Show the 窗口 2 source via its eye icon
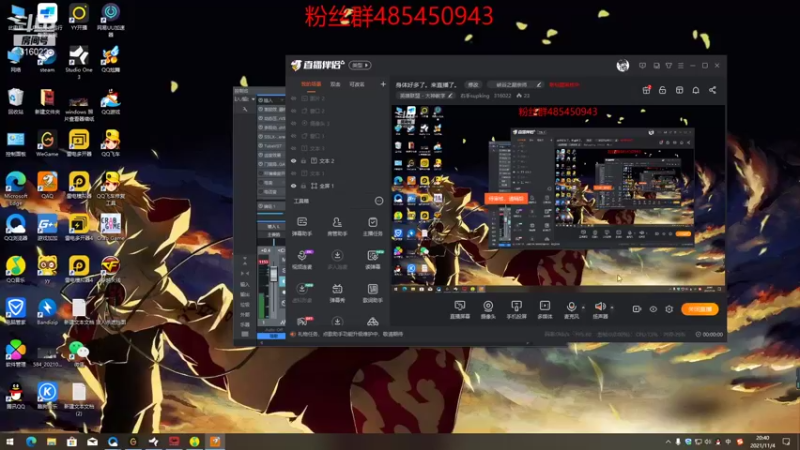 click(x=293, y=111)
